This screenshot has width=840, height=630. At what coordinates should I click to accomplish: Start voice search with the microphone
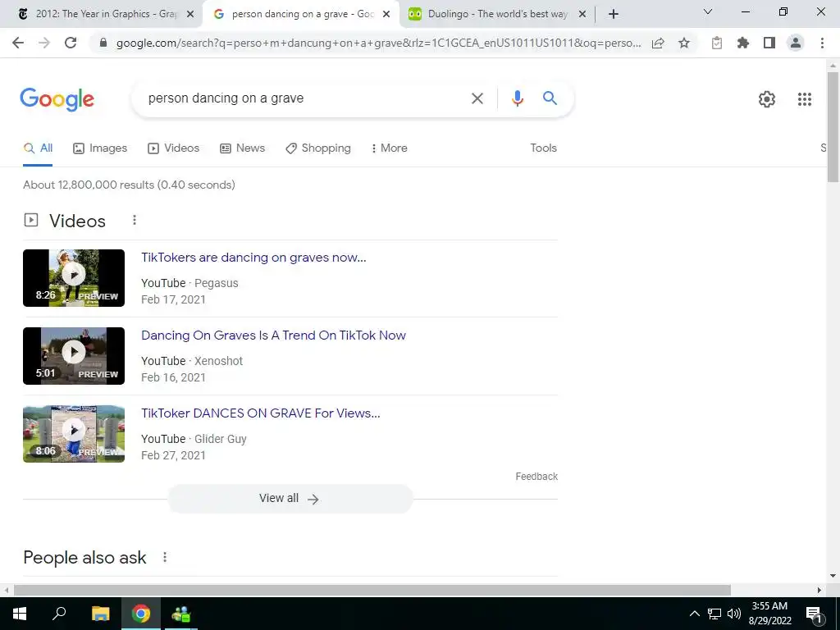(517, 98)
